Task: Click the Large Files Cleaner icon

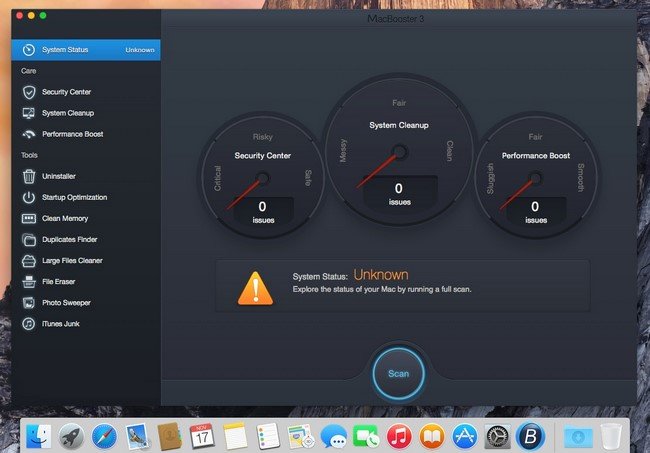Action: pyautogui.click(x=29, y=261)
